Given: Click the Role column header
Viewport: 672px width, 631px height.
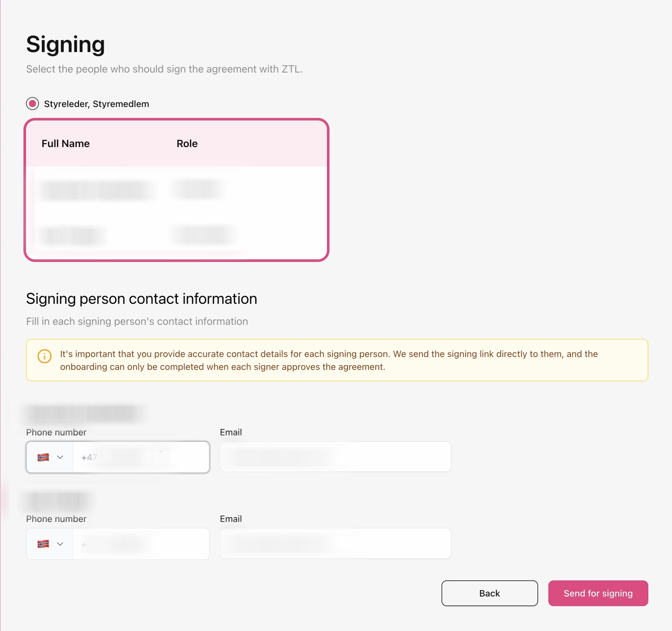Looking at the screenshot, I should point(187,144).
